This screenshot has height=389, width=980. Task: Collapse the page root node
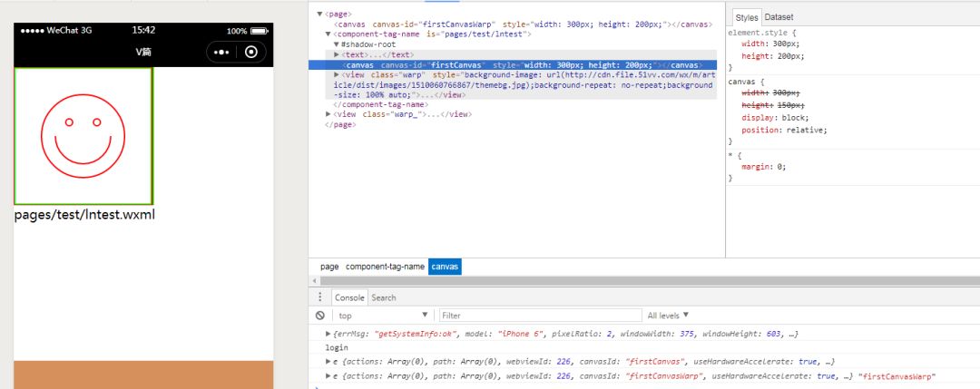point(320,14)
